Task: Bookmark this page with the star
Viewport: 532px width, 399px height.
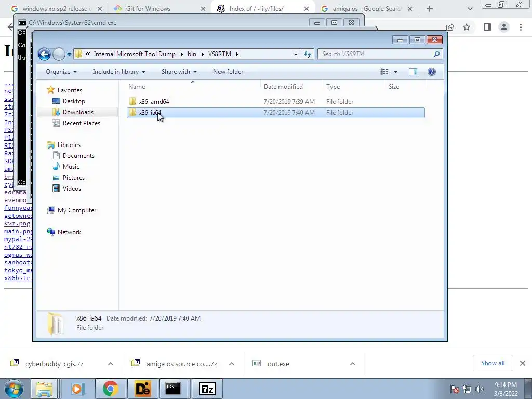Action: pyautogui.click(x=467, y=27)
